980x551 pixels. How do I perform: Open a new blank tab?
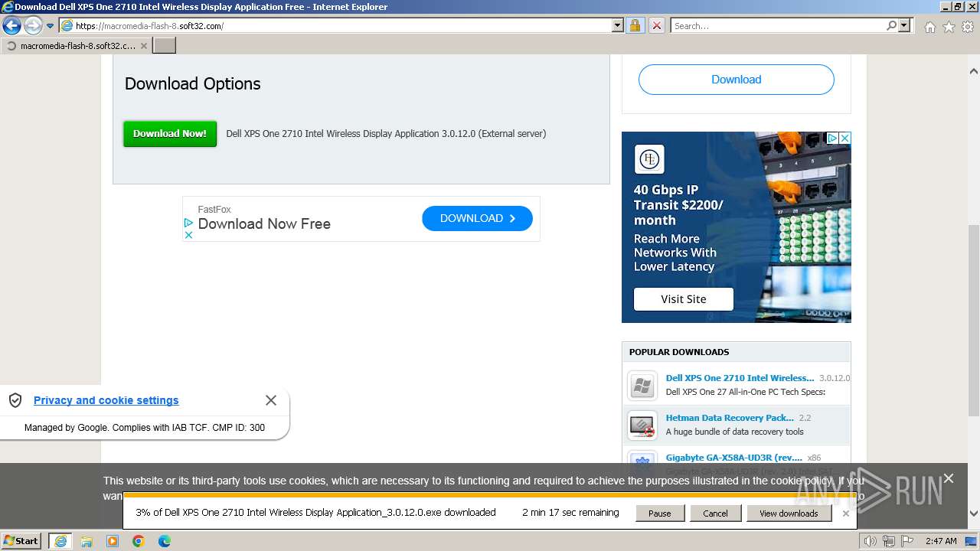[x=165, y=46]
